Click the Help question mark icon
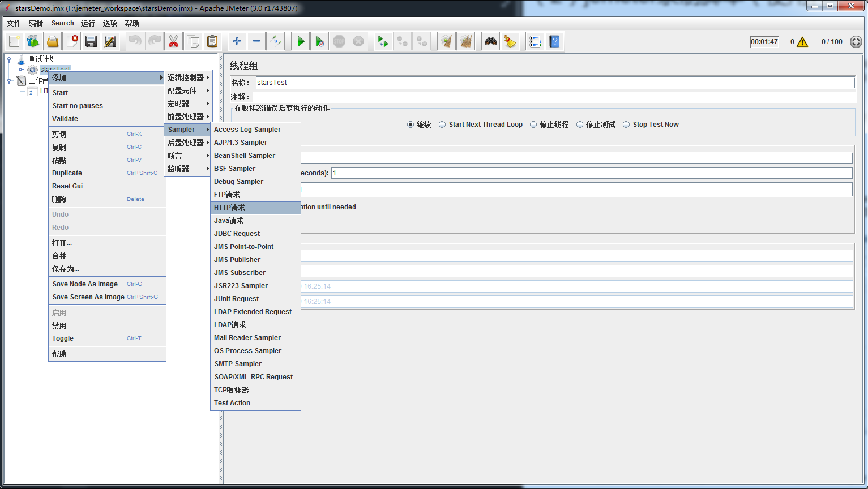 coord(554,41)
